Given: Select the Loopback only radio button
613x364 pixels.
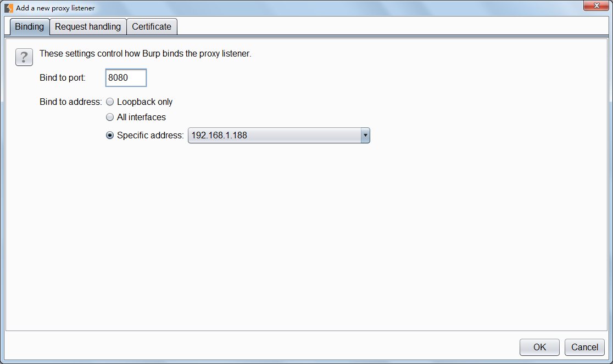Looking at the screenshot, I should [110, 102].
